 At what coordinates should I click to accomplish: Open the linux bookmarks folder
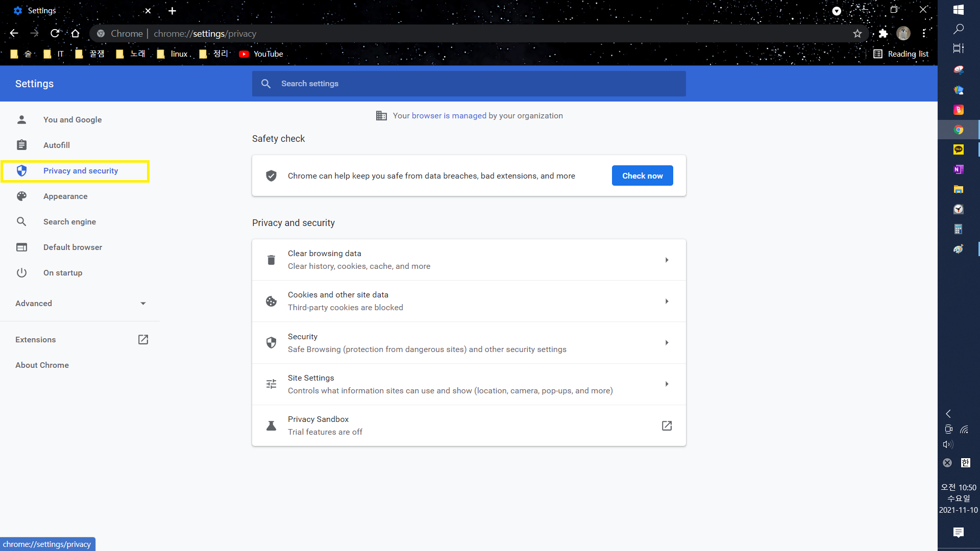click(173, 54)
